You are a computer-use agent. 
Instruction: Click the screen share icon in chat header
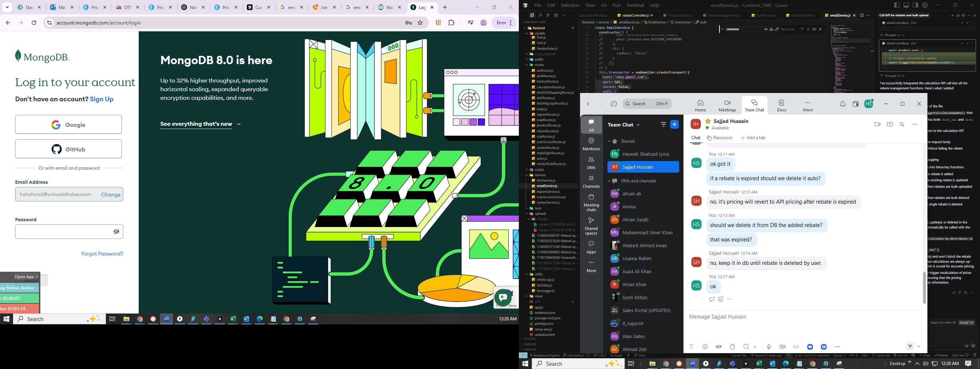[x=890, y=124]
